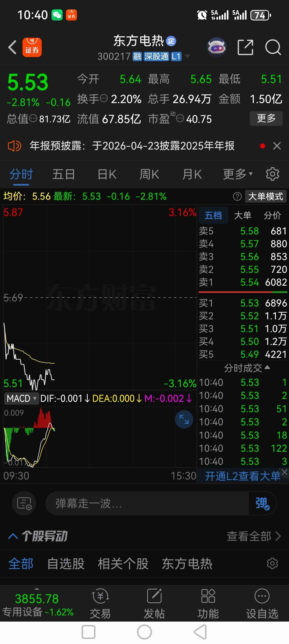
Task: Tap 设自选 add to watchlist
Action: click(262, 604)
